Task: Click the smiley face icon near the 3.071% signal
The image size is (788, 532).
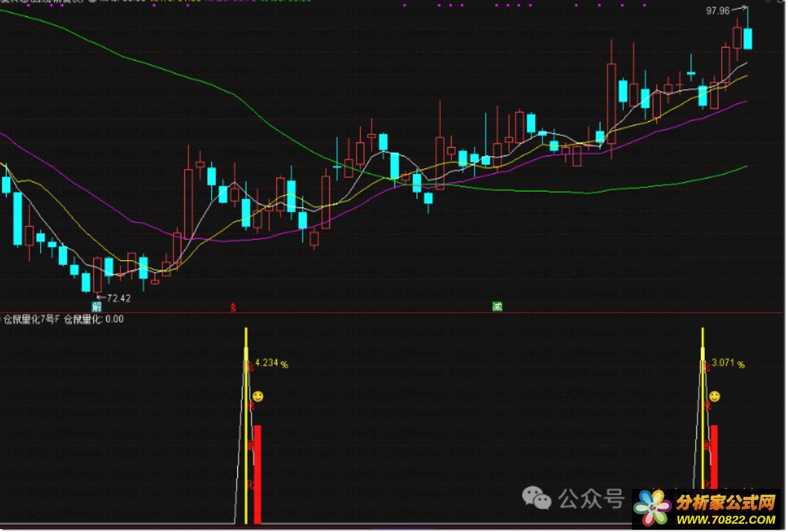Action: (714, 396)
